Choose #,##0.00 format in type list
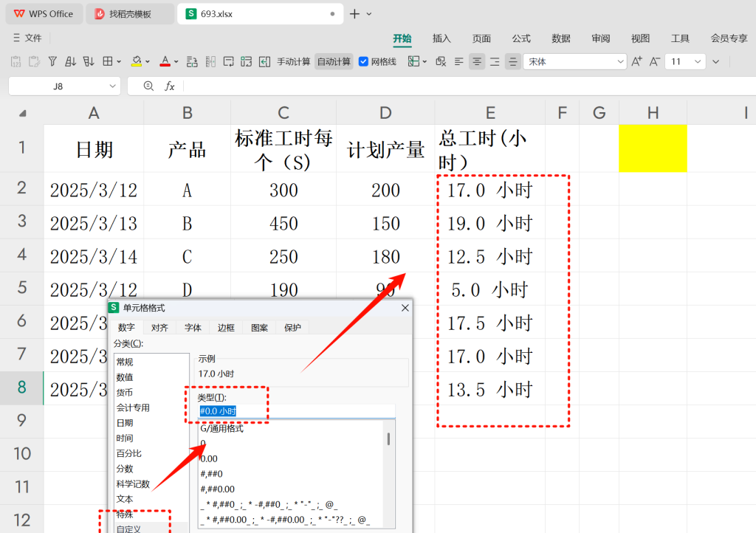This screenshot has width=756, height=533. click(x=218, y=489)
